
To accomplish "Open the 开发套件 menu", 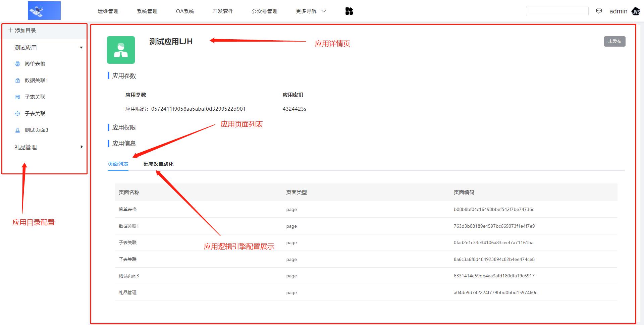I will (x=223, y=11).
